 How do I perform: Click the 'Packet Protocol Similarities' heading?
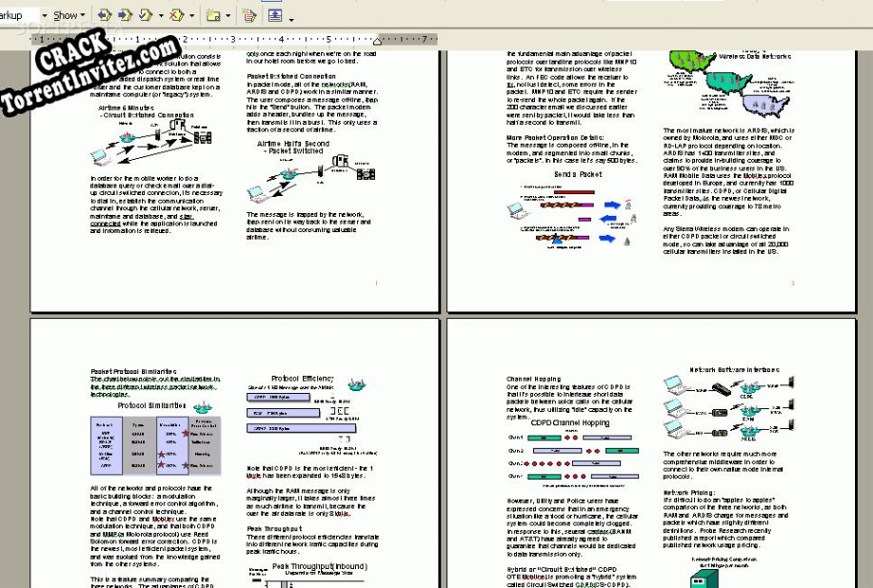click(133, 371)
